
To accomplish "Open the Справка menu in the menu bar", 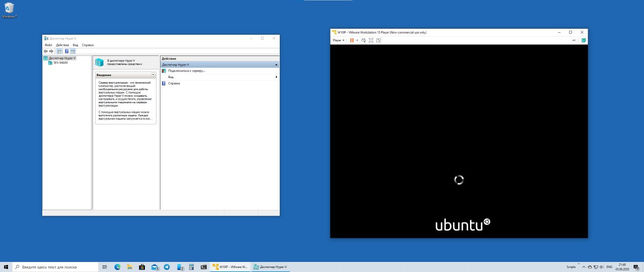I will [88, 45].
